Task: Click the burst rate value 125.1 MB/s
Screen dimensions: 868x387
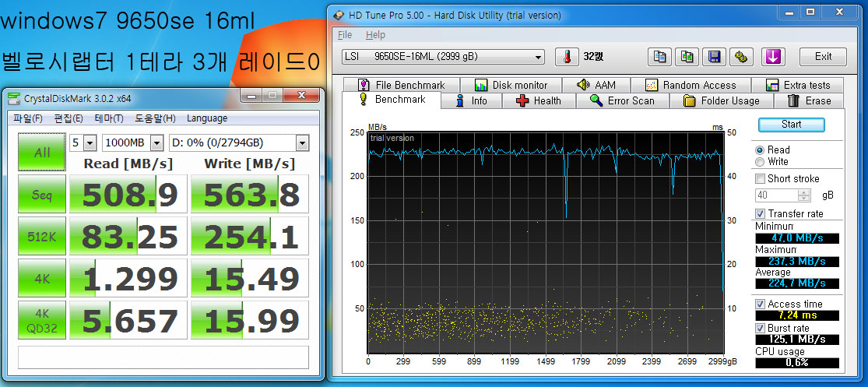Action: tap(797, 340)
